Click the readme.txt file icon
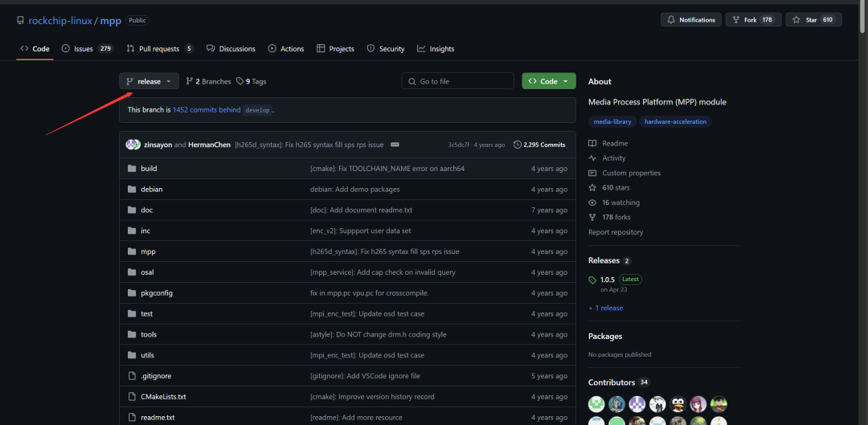The image size is (868, 425). tap(132, 417)
